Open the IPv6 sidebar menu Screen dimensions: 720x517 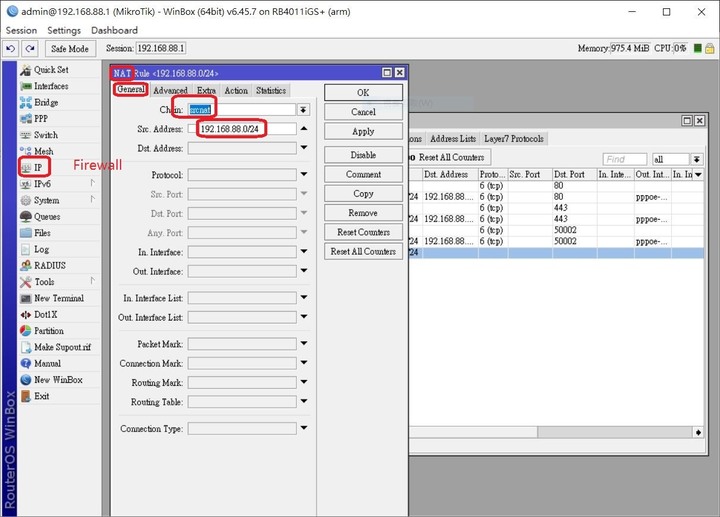tap(41, 184)
